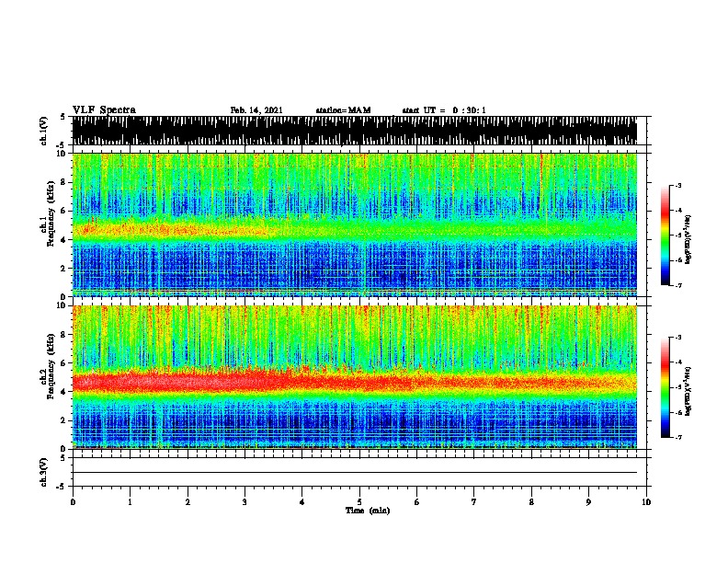The height and width of the screenshot is (563, 728).
Task: Click time axis tick label "5"
Action: [359, 502]
